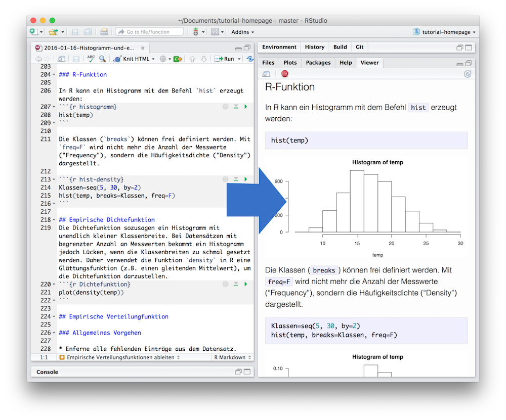Focus the Go to file/function field
Viewport: 506px width, 420px height.
149,32
